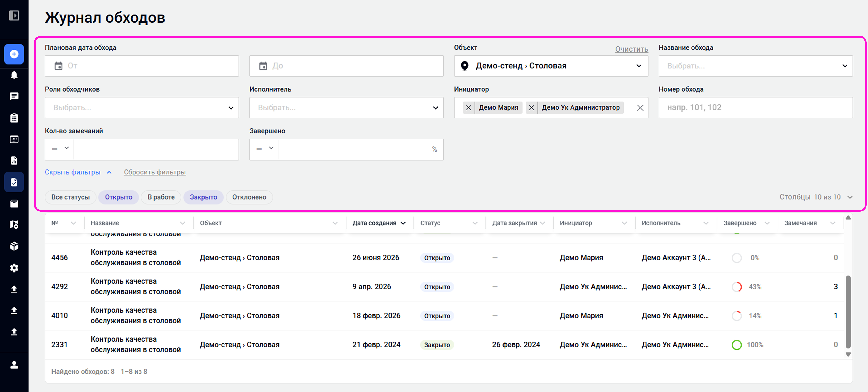Open the chat messages icon

click(x=14, y=97)
